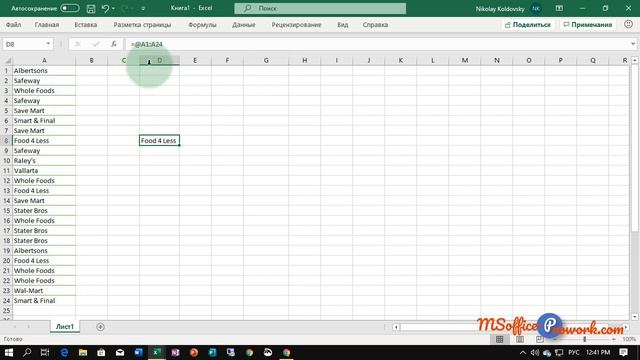Select cell A10 containing Raley's
Screen dimensions: 640x360
point(44,160)
